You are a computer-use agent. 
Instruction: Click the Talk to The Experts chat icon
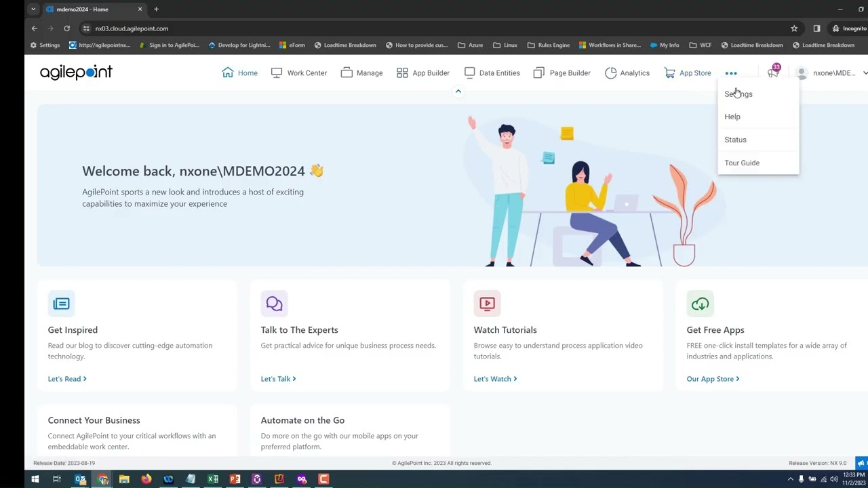click(x=274, y=304)
